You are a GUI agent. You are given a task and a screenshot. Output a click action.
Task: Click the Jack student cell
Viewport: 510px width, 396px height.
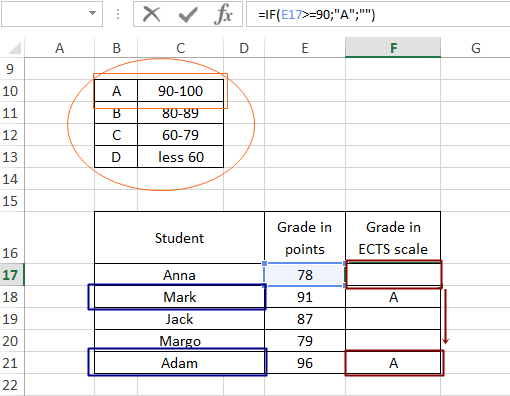click(179, 319)
